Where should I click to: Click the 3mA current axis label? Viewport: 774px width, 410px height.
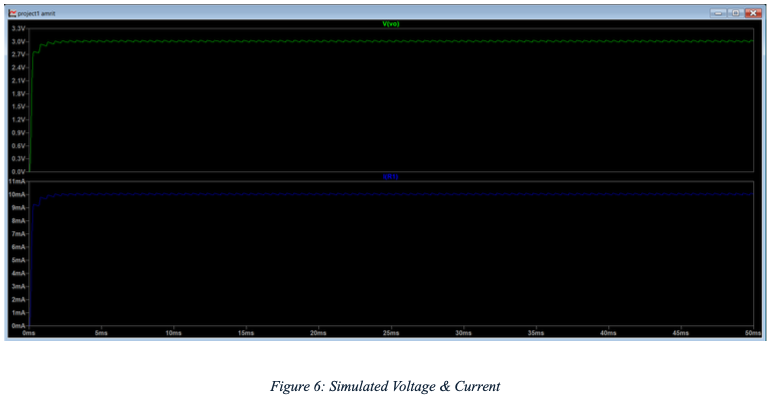18,286
